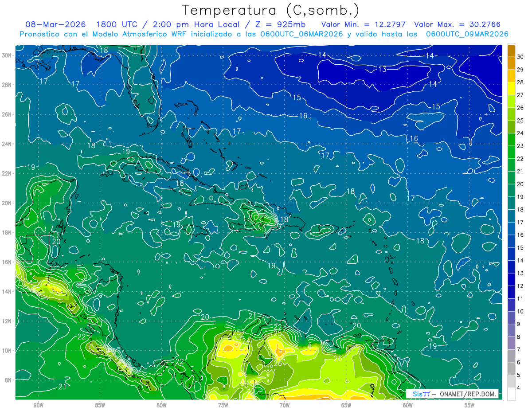Click the lime swatch between 26 and 27
The image size is (532, 411).
[x=511, y=102]
